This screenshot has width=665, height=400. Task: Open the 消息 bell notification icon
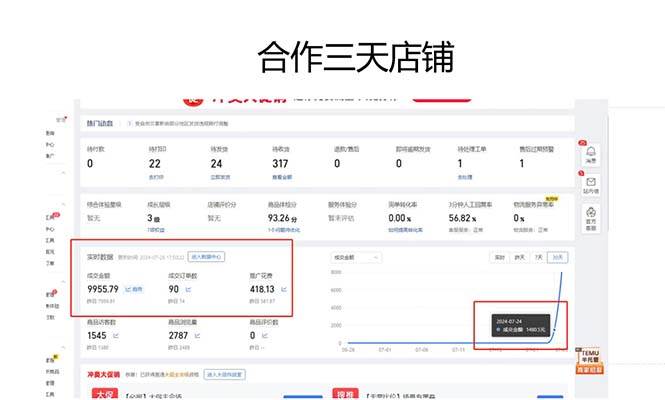(590, 151)
